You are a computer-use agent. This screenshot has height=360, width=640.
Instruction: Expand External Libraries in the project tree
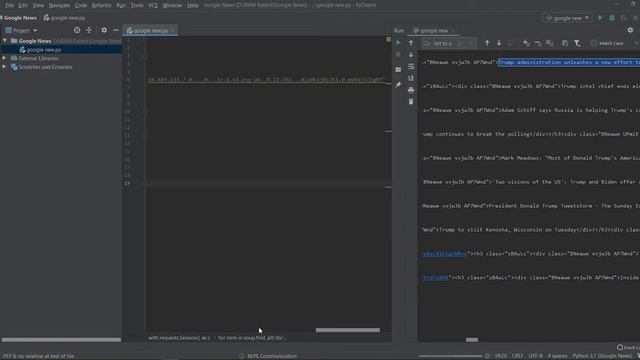(x=4, y=58)
